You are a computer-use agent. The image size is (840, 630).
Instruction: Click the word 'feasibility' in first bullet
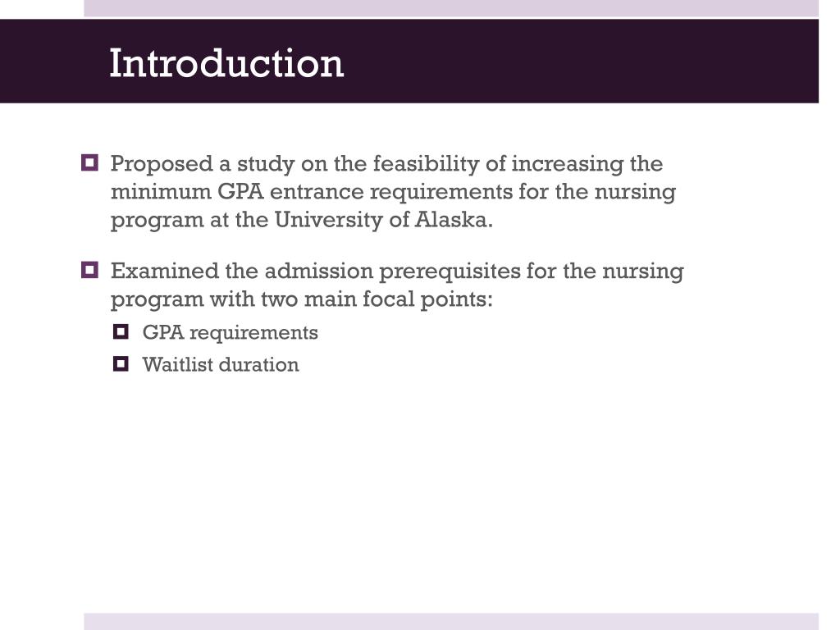426,164
